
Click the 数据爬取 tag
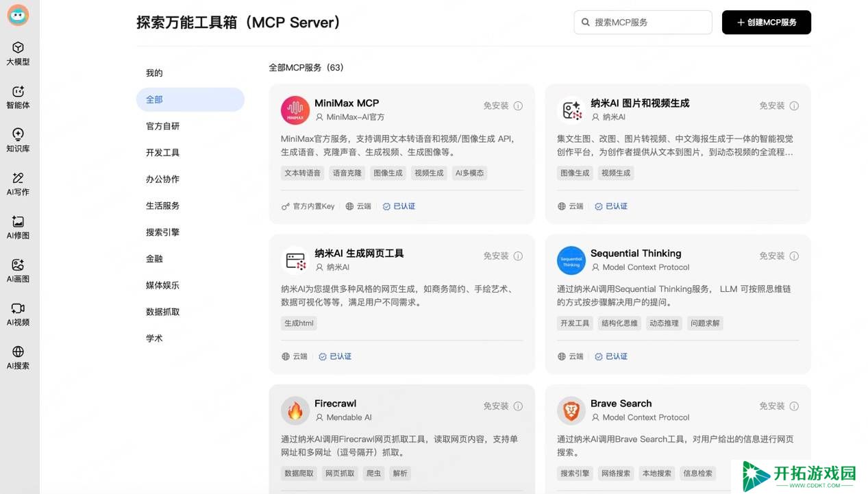tap(299, 473)
